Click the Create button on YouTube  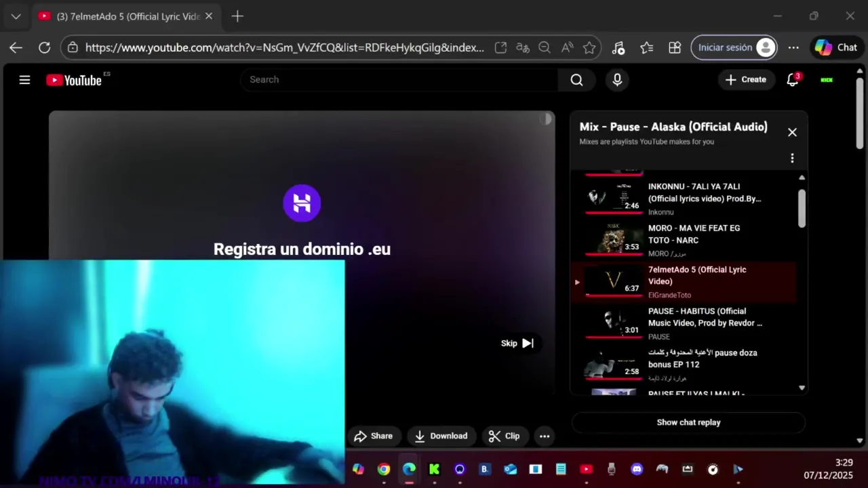pyautogui.click(x=746, y=80)
